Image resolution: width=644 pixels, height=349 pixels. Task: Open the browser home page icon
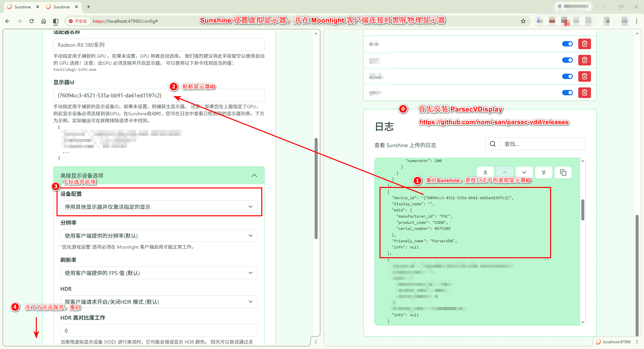click(43, 21)
